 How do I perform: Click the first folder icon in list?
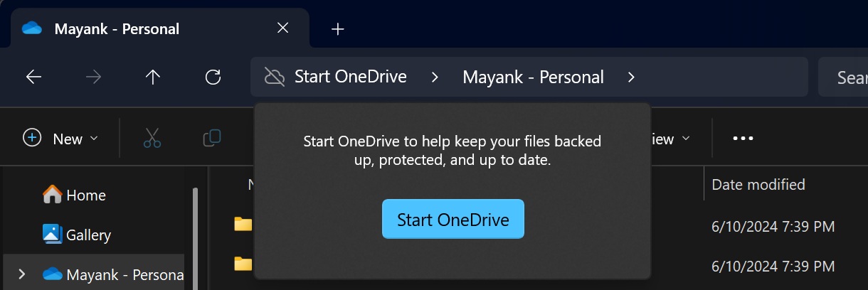click(x=243, y=225)
